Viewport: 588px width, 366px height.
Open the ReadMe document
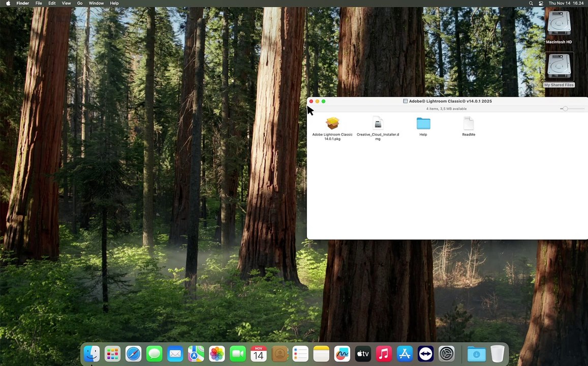point(469,124)
